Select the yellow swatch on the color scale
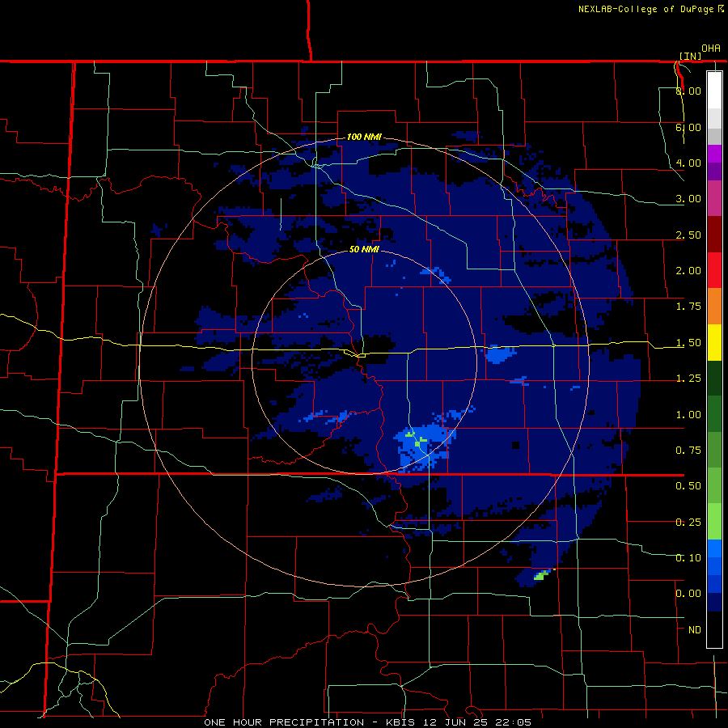 coord(714,342)
